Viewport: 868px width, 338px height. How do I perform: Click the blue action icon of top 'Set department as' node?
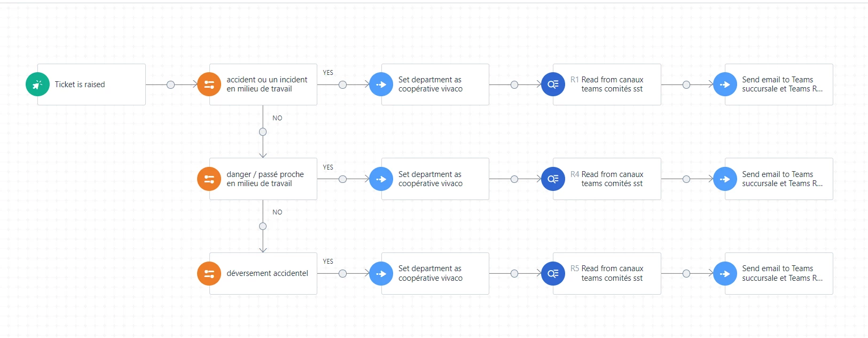[381, 84]
